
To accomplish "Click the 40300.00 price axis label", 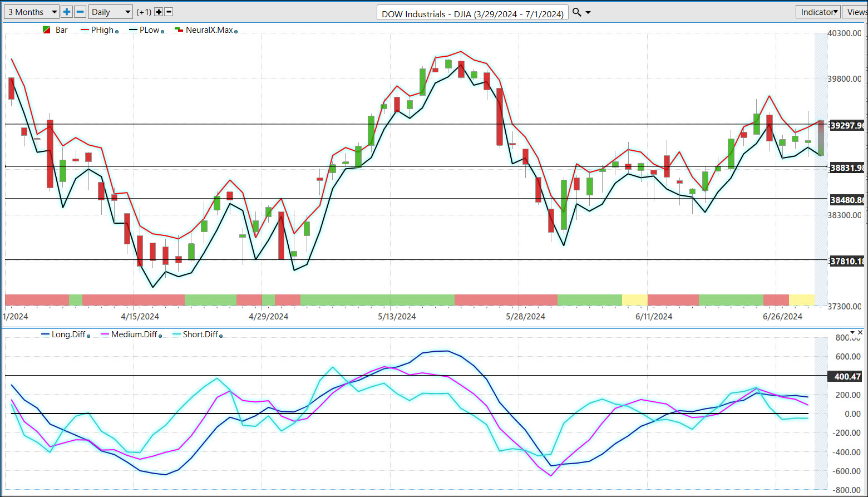I will click(x=845, y=33).
